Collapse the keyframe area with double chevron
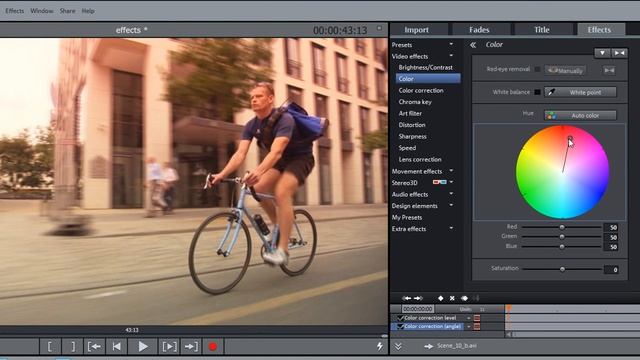Screen dimensions: 640x360 click(398, 347)
